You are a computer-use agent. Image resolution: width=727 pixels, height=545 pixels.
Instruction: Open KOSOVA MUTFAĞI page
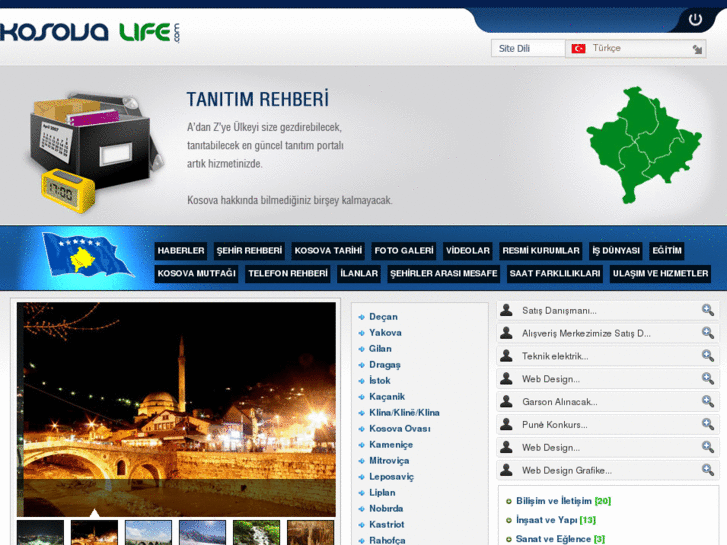pos(197,273)
